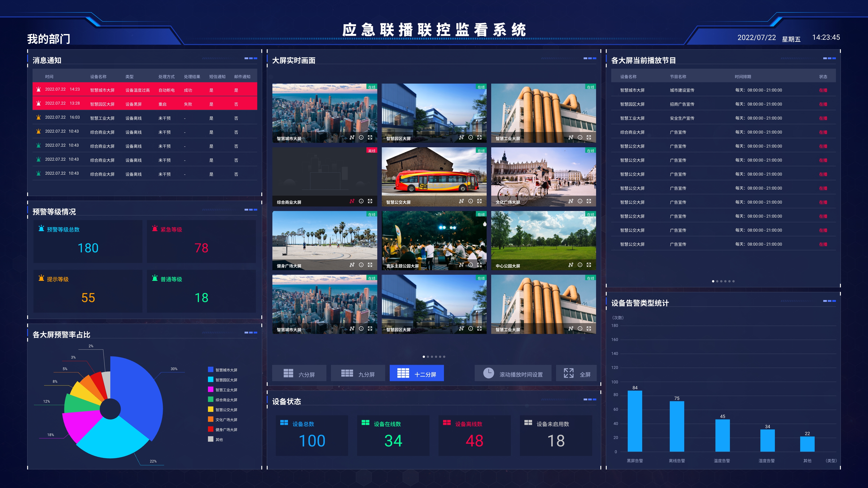Toggle 文化广场大屏 legend entry in pie chart
This screenshot has height=488, width=868.
223,420
